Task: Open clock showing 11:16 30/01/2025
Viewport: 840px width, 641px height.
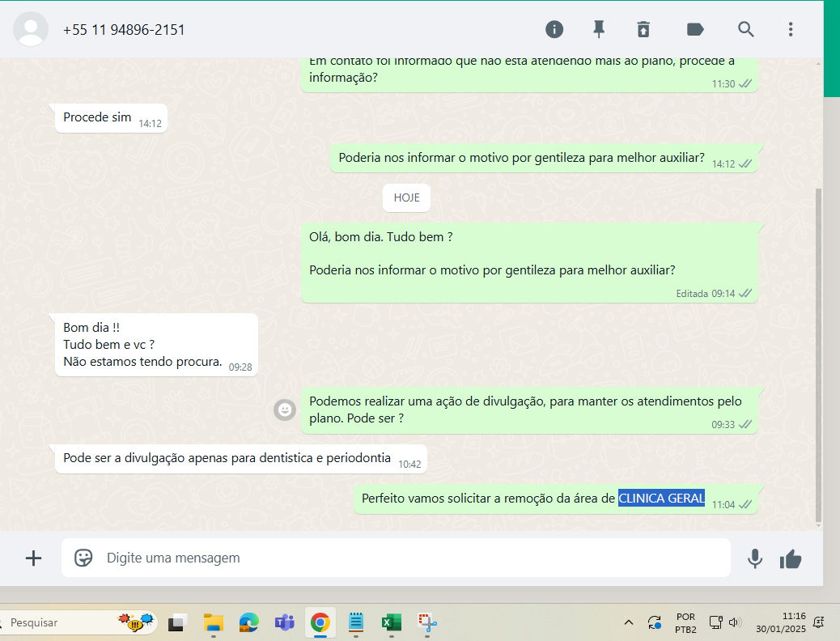Action: tap(781, 622)
